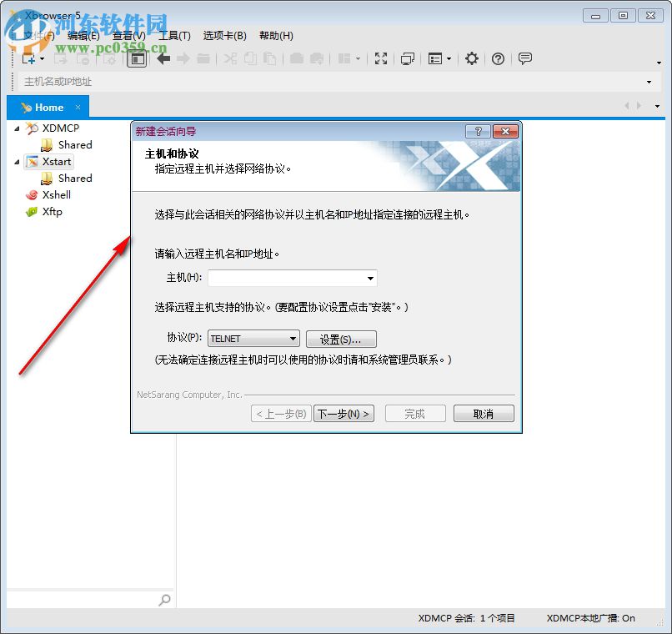Collapse the Xstart tree node
This screenshot has width=672, height=634.
(18, 161)
